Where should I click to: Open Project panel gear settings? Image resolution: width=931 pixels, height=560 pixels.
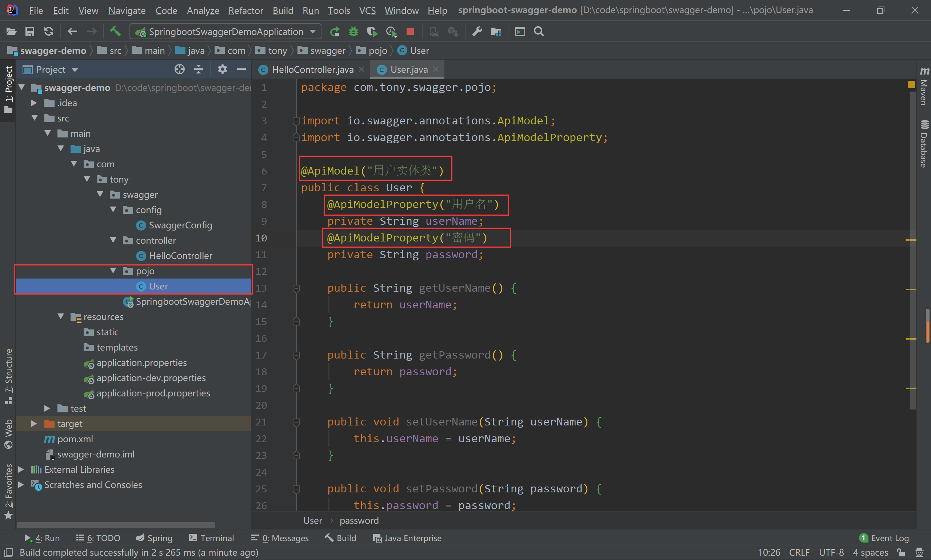[x=222, y=69]
